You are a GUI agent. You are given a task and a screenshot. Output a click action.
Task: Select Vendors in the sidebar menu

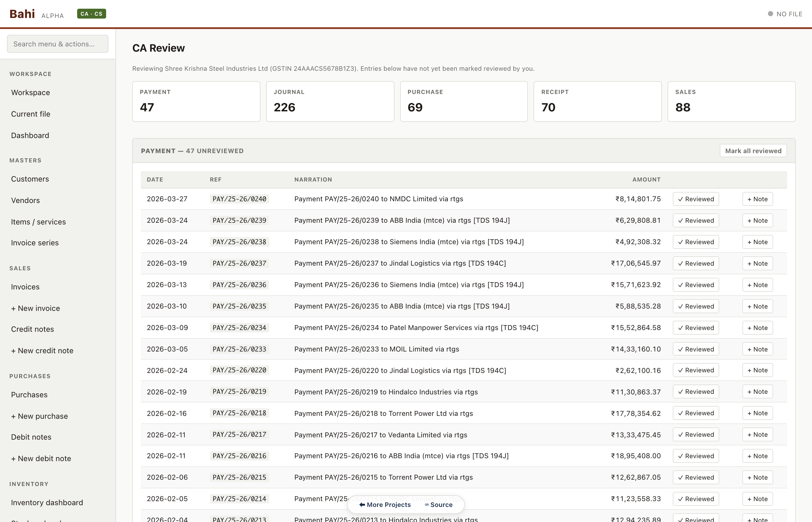tap(26, 200)
